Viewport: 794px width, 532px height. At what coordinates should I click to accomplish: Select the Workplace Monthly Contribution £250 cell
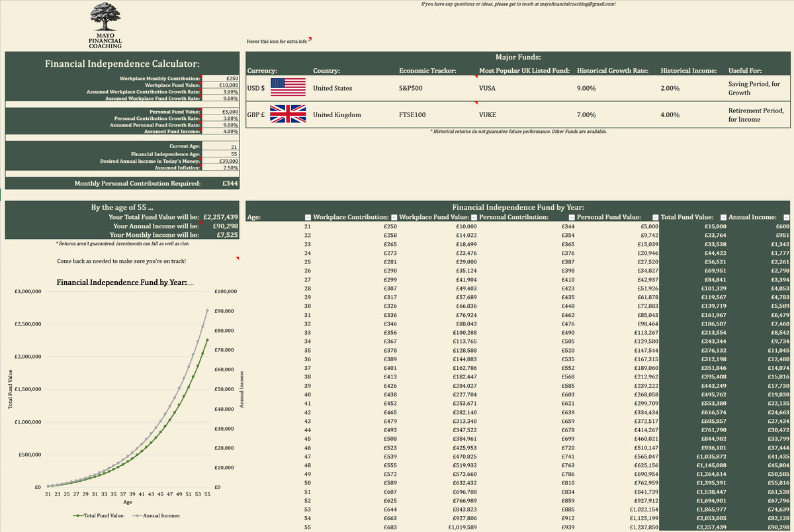pos(220,79)
